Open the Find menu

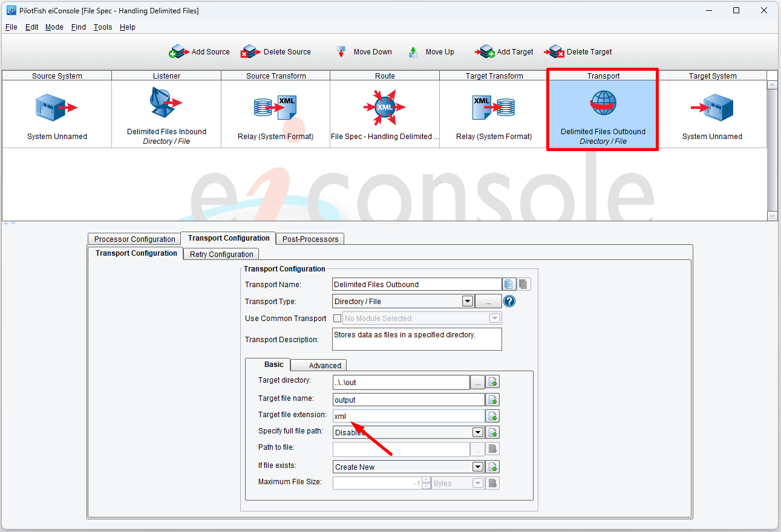[x=79, y=27]
